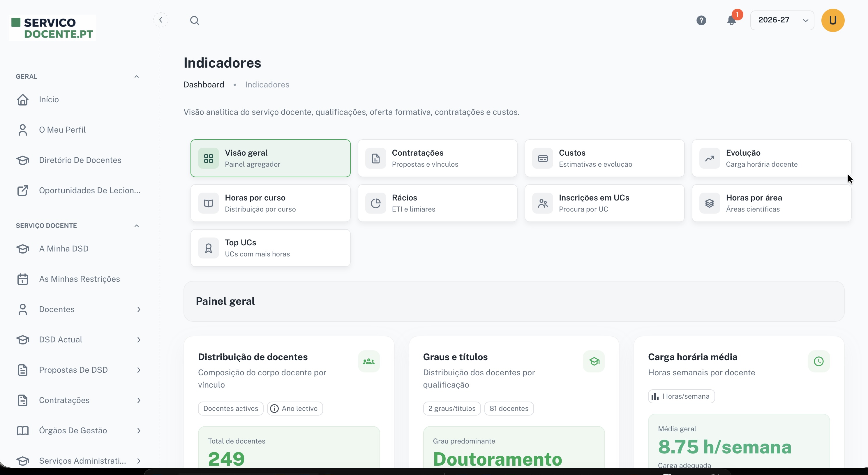Click the Carga horária média clock icon

819,361
